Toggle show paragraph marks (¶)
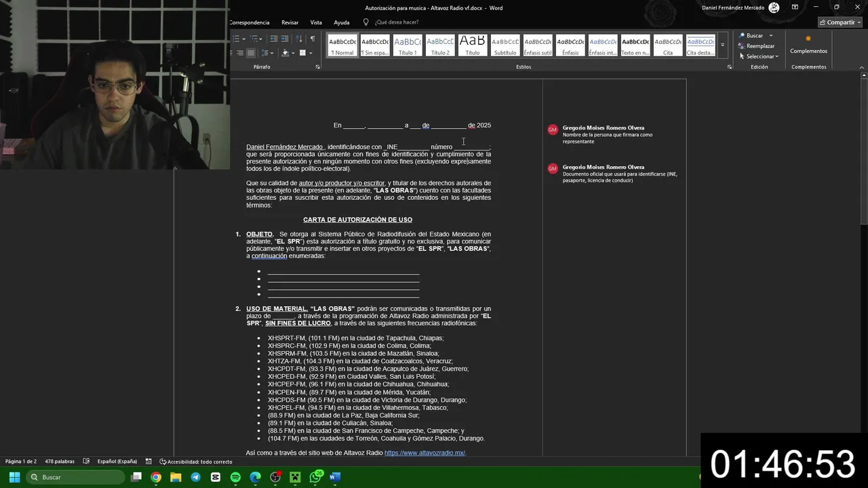This screenshot has height=488, width=868. pyautogui.click(x=313, y=39)
